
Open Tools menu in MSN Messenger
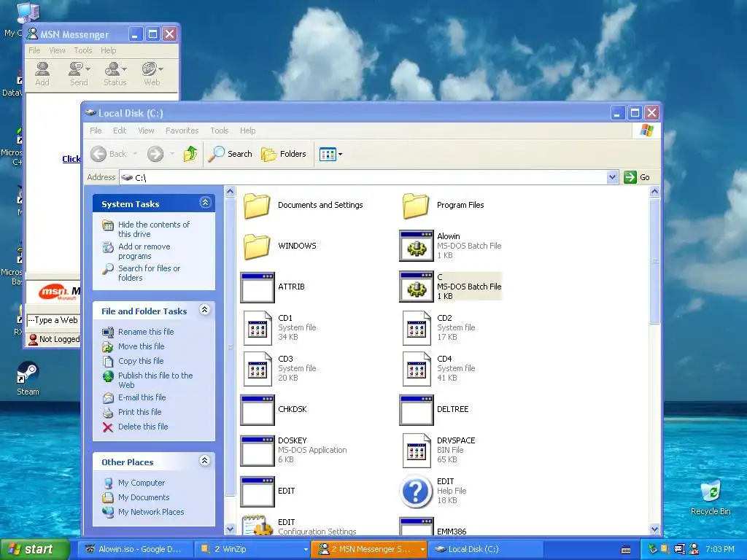(x=83, y=50)
